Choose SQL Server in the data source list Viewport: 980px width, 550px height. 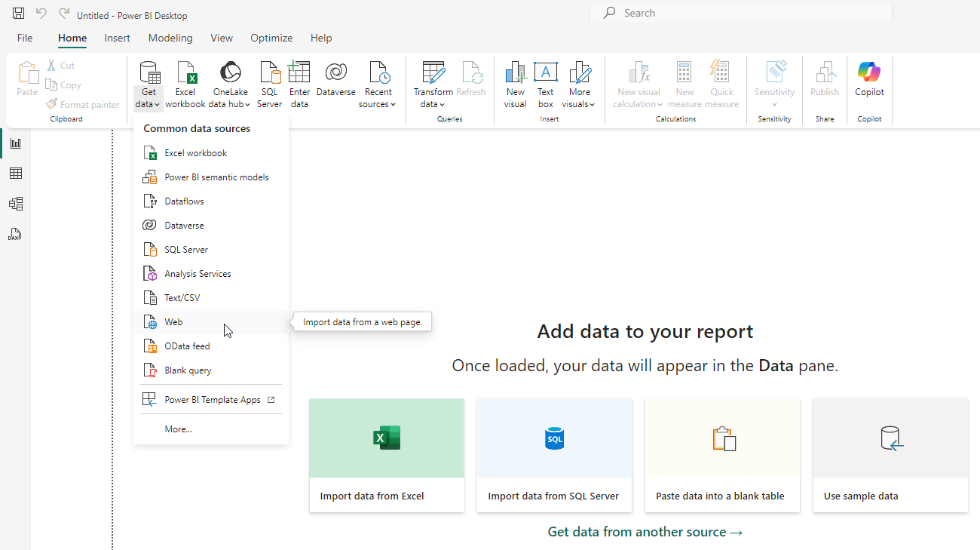point(211,250)
